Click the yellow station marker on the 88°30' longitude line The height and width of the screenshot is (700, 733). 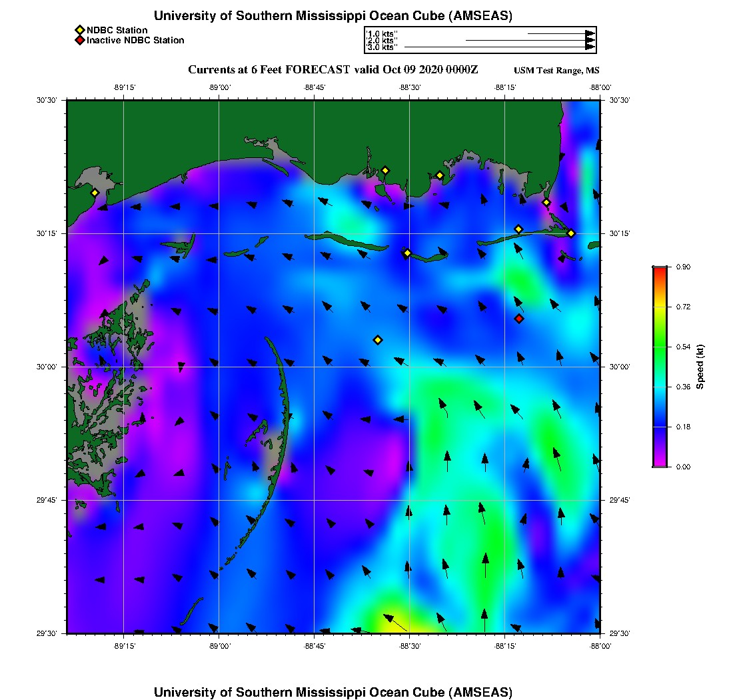[407, 253]
